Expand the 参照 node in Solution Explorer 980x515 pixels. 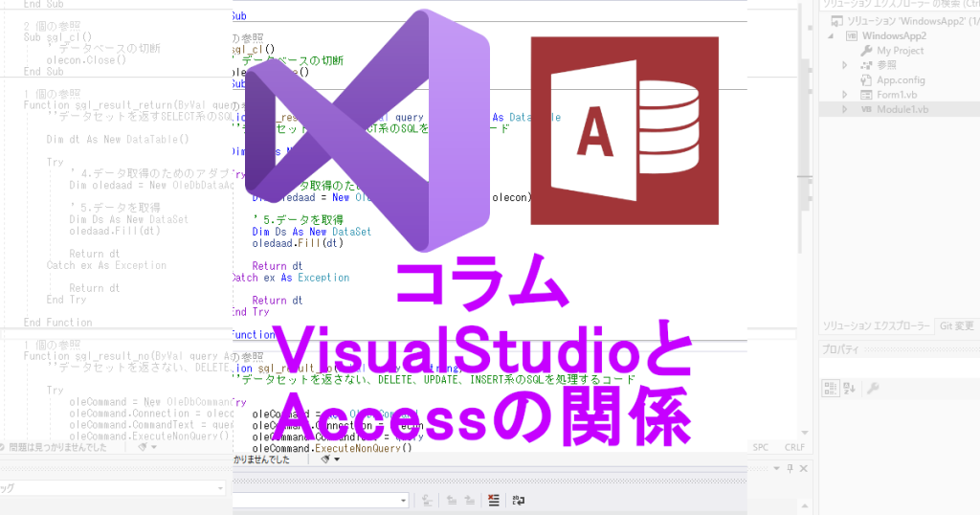click(x=845, y=65)
